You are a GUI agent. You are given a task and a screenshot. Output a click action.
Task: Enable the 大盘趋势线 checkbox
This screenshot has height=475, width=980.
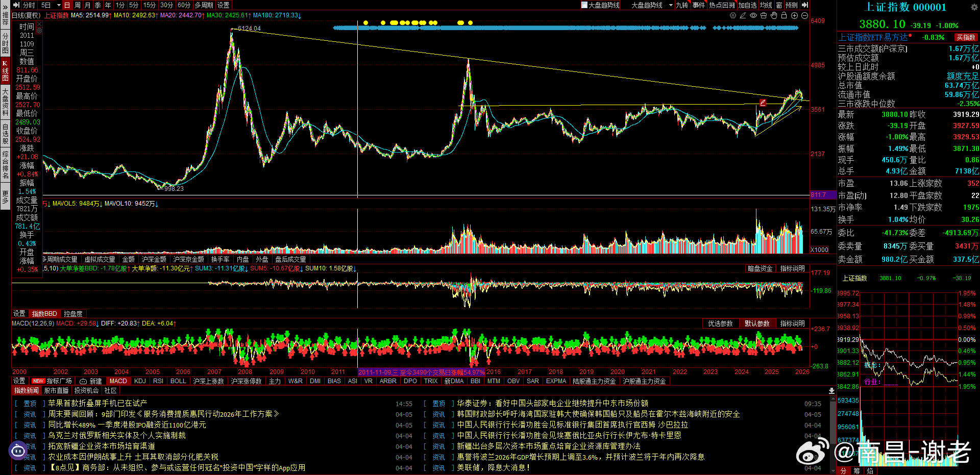(x=584, y=5)
